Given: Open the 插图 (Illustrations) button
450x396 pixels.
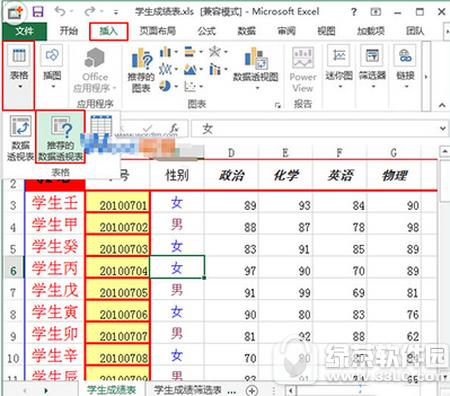Looking at the screenshot, I should coord(52,68).
